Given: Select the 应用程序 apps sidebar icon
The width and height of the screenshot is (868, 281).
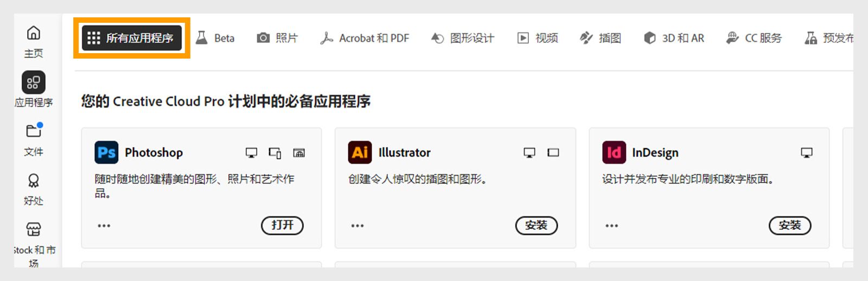Looking at the screenshot, I should 34,82.
